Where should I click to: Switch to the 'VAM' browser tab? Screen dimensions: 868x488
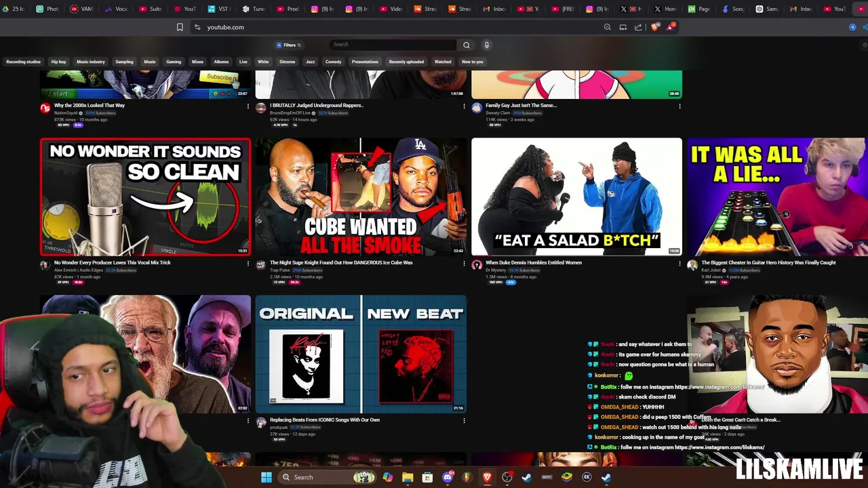[82, 9]
